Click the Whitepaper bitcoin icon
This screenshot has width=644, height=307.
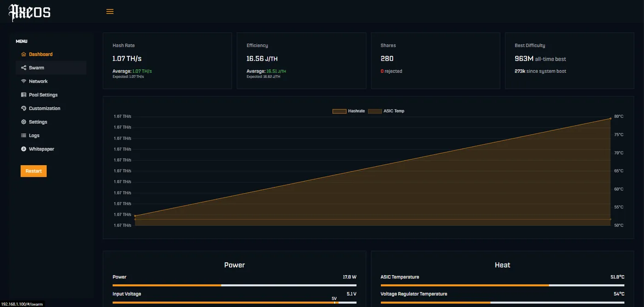24,149
